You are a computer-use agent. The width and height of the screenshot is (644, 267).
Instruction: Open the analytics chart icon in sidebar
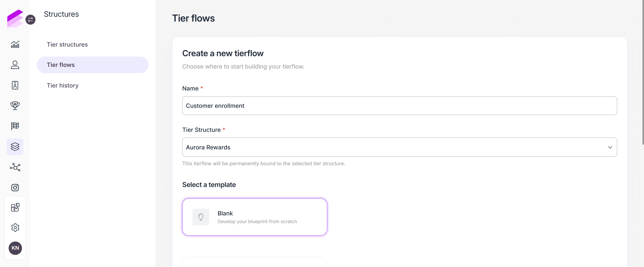tap(15, 44)
